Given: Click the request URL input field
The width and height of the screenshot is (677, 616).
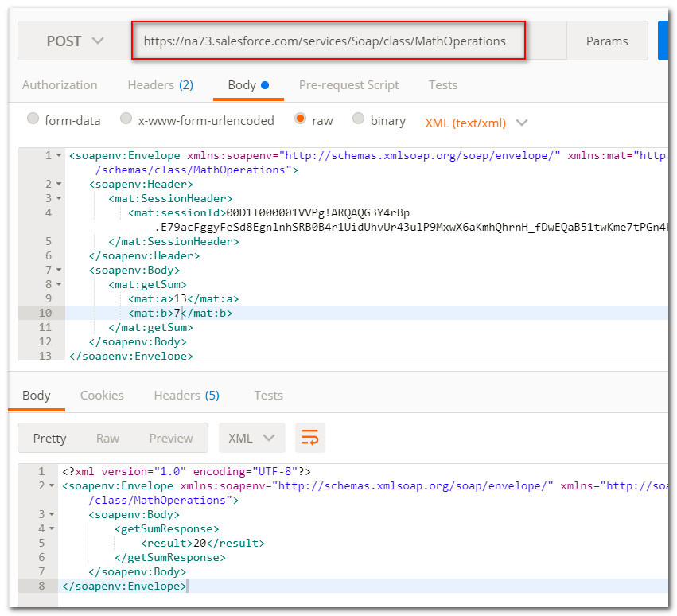Looking at the screenshot, I should [329, 41].
